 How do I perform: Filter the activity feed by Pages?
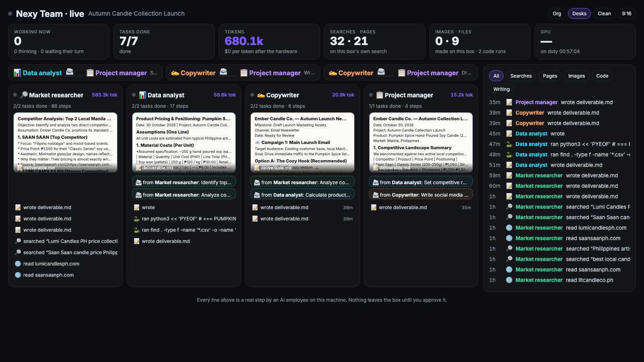click(550, 76)
